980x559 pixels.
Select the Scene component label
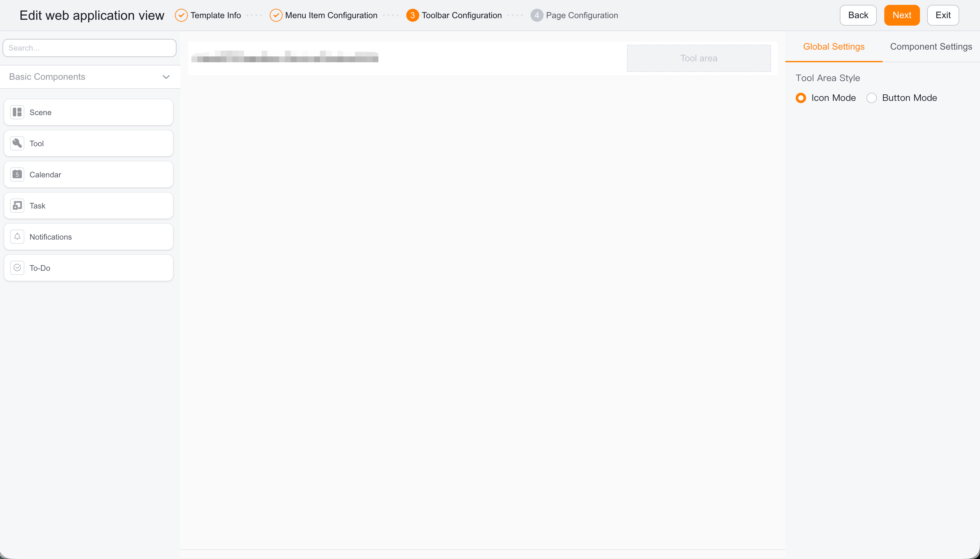point(40,113)
